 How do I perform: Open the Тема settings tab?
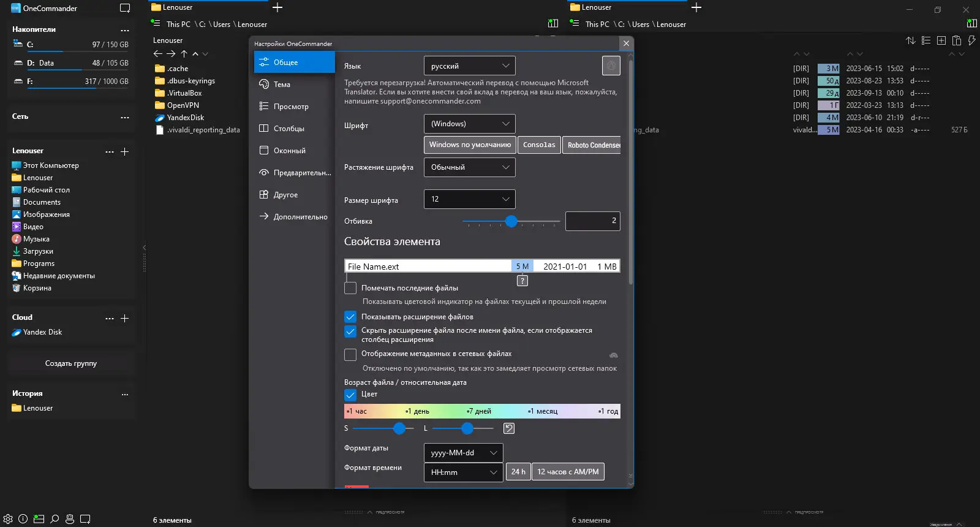point(295,84)
